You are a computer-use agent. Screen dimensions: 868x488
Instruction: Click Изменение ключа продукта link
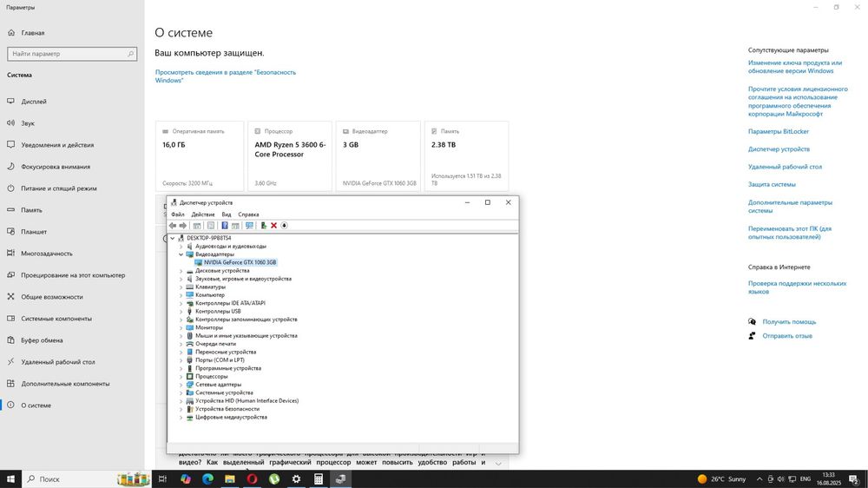click(x=795, y=67)
